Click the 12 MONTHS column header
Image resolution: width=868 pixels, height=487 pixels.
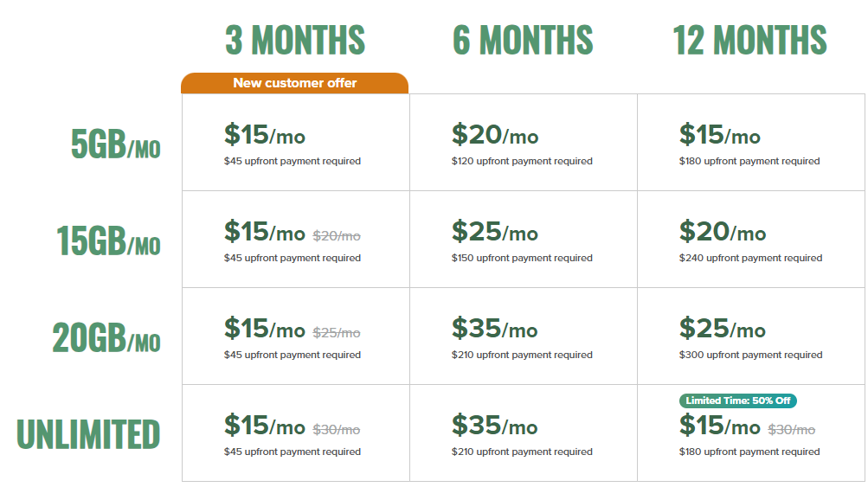(749, 41)
